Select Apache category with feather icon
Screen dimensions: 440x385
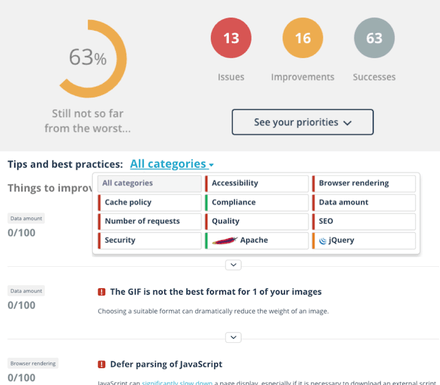[257, 240]
